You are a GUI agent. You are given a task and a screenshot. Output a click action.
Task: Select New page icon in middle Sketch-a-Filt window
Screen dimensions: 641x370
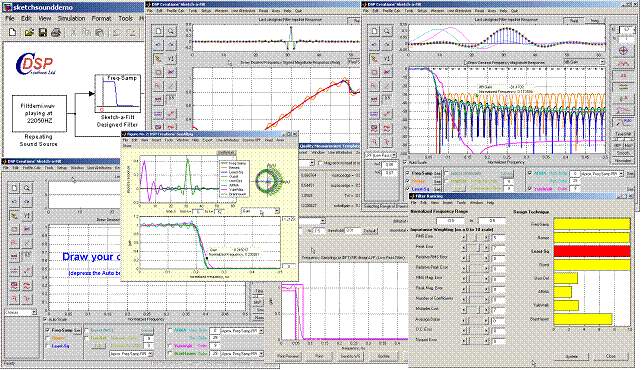click(159, 31)
